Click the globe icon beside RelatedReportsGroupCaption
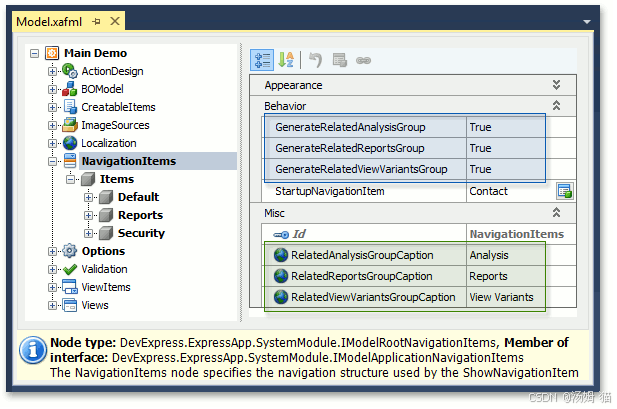Viewport: 617px width, 409px height. (x=281, y=276)
